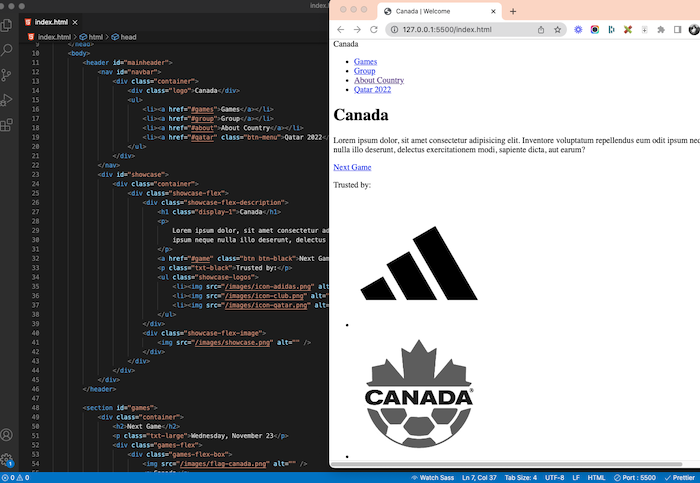Click Watch Sass in the status bar

(432, 478)
